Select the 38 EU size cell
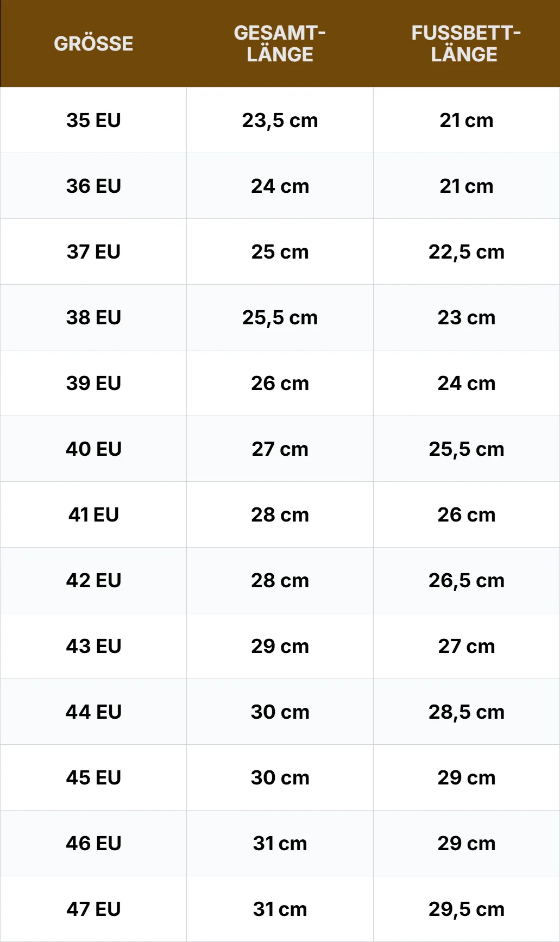560x942 pixels. 93,317
